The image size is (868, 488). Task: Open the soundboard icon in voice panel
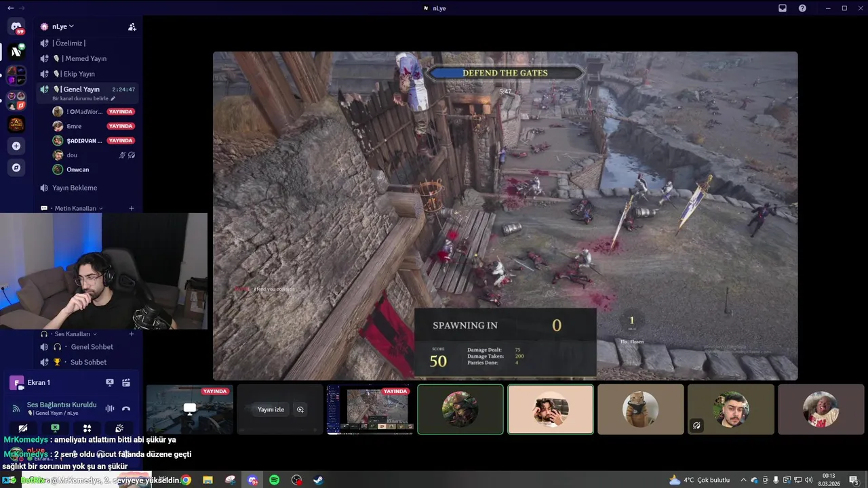(119, 428)
